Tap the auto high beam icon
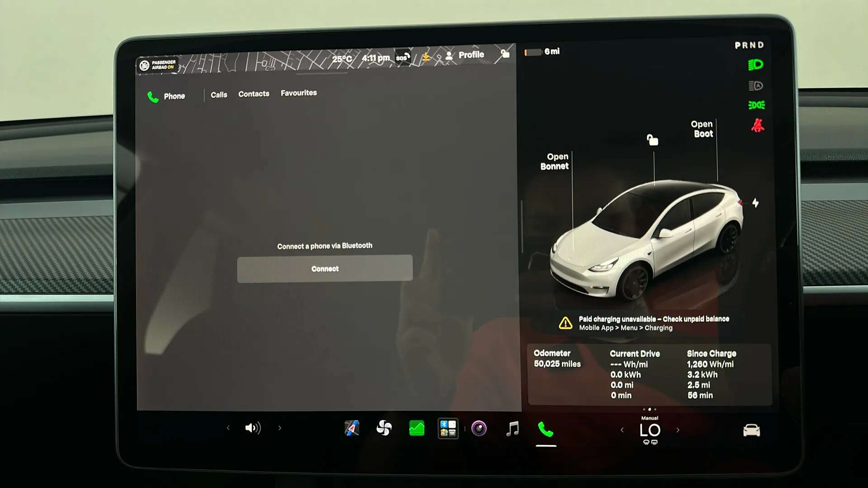Viewport: 868px width, 488px height. tap(756, 86)
